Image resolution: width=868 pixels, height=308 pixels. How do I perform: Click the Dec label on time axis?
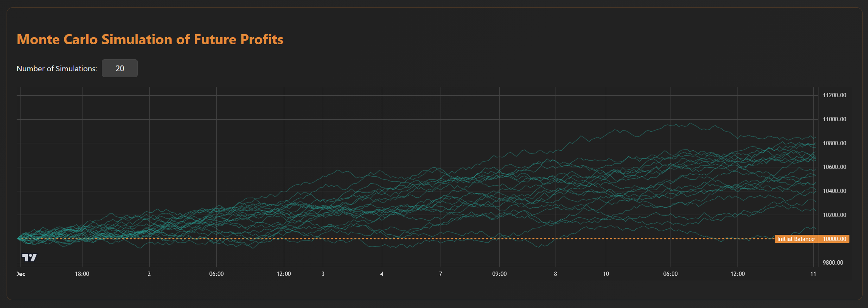coord(21,274)
